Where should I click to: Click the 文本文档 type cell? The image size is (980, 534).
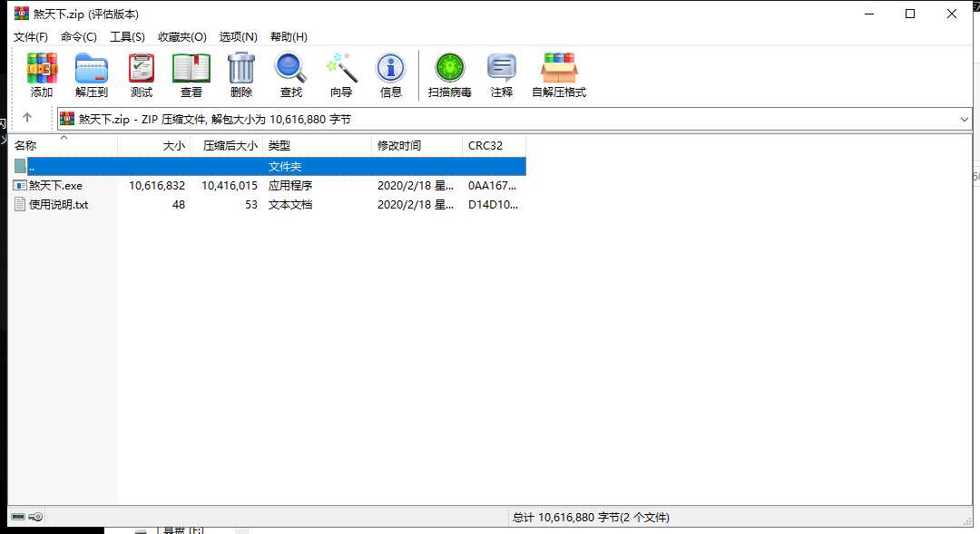pos(290,204)
